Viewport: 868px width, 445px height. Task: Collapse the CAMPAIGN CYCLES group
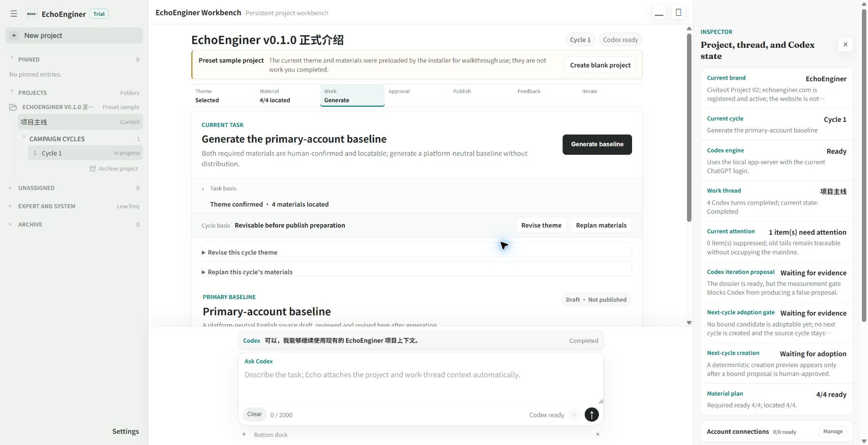click(x=23, y=138)
